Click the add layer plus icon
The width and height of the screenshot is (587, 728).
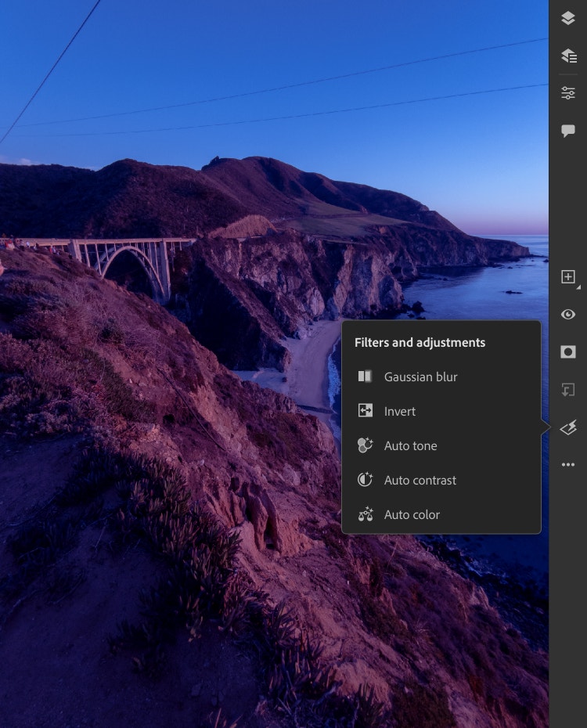pos(568,277)
